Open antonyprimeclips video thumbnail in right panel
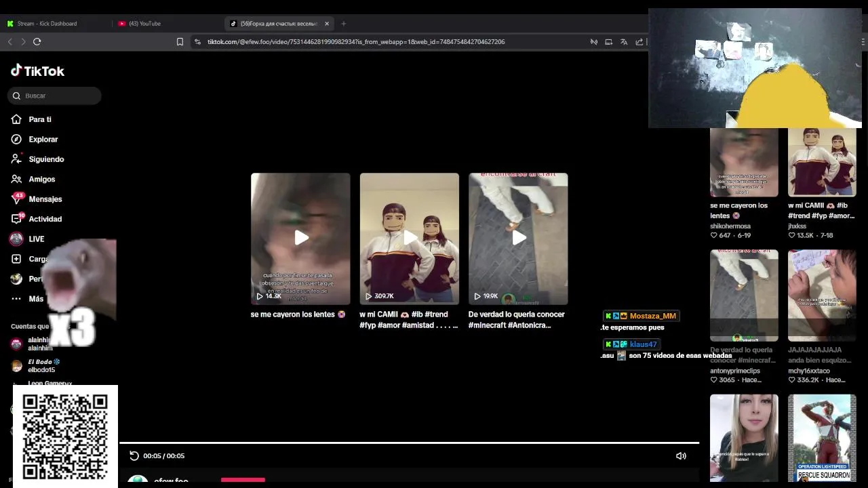This screenshot has height=488, width=868. tap(744, 296)
